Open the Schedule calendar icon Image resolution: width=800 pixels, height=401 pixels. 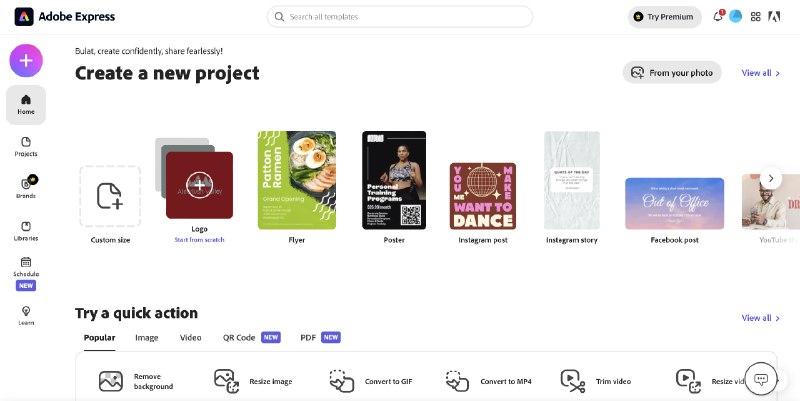pyautogui.click(x=26, y=262)
